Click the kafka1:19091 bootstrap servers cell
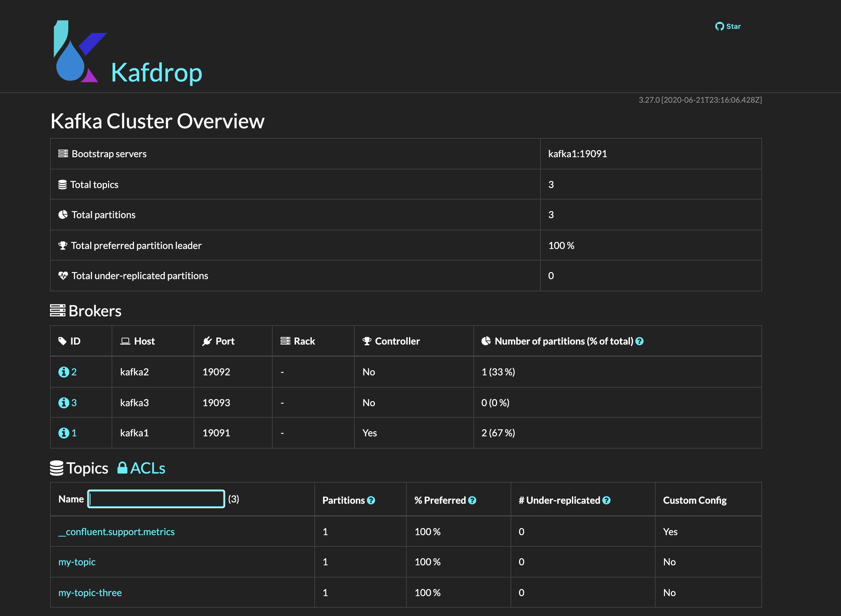Screen dimensions: 841x616 tap(577, 154)
